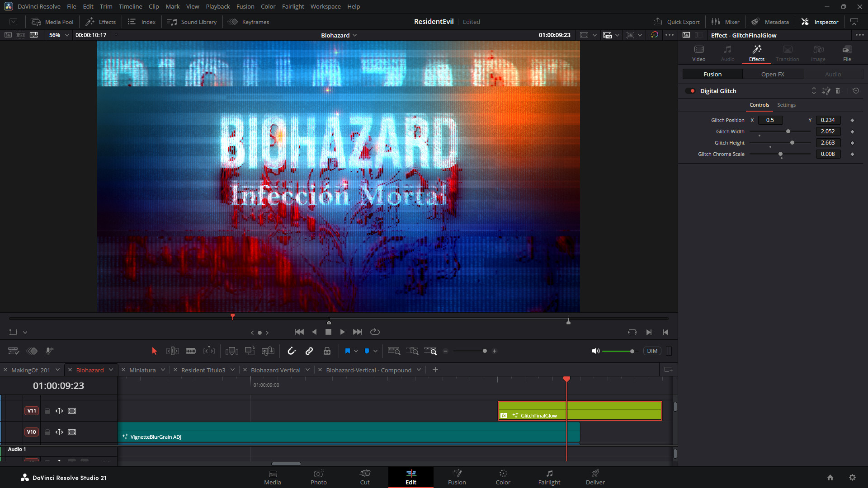
Task: Start forward playback
Action: pyautogui.click(x=343, y=332)
